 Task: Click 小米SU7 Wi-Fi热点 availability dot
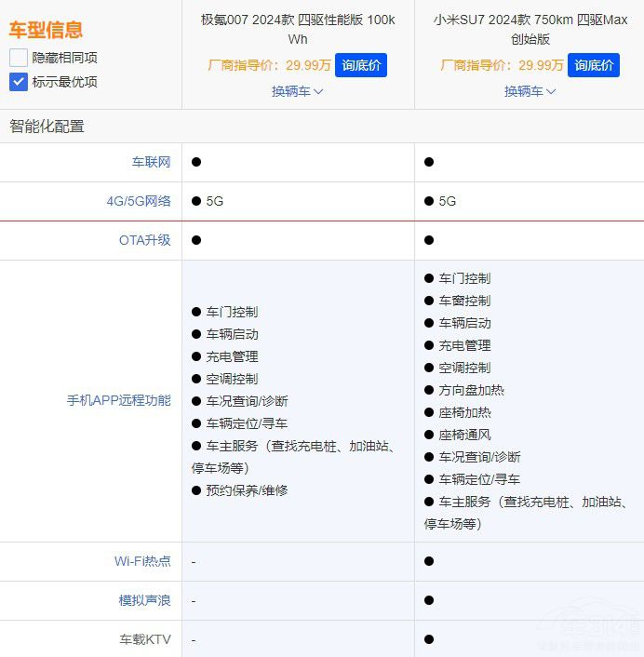[429, 561]
